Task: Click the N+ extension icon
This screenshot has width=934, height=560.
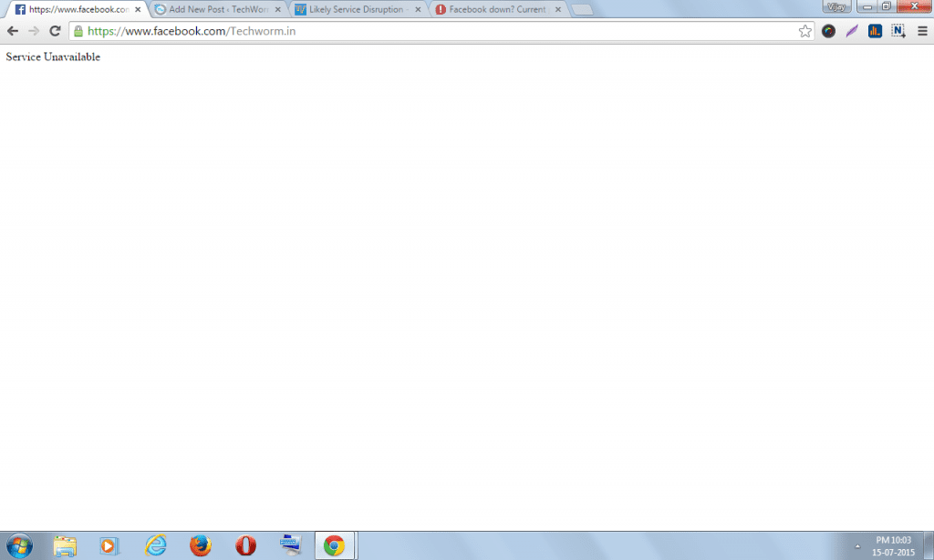Action: pyautogui.click(x=898, y=31)
